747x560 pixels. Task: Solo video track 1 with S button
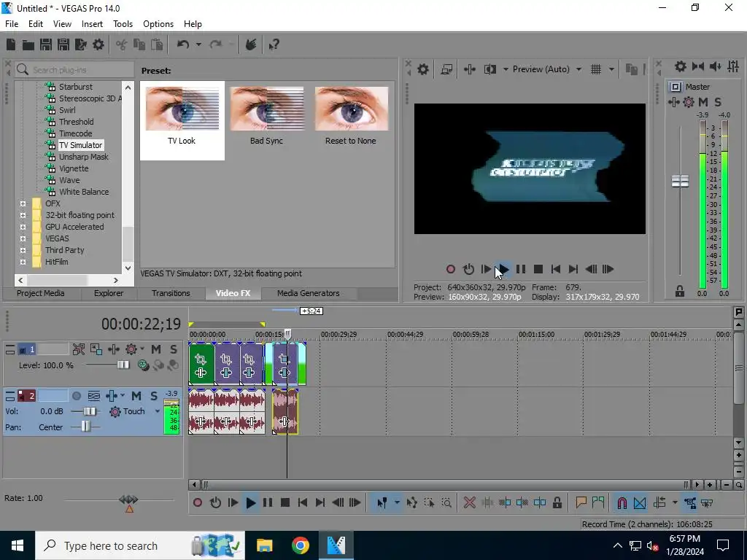[x=174, y=349]
